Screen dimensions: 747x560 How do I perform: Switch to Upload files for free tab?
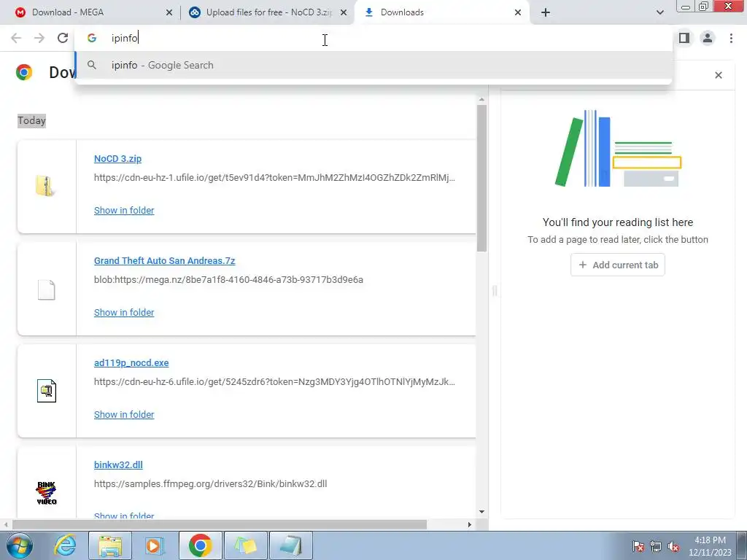click(268, 12)
